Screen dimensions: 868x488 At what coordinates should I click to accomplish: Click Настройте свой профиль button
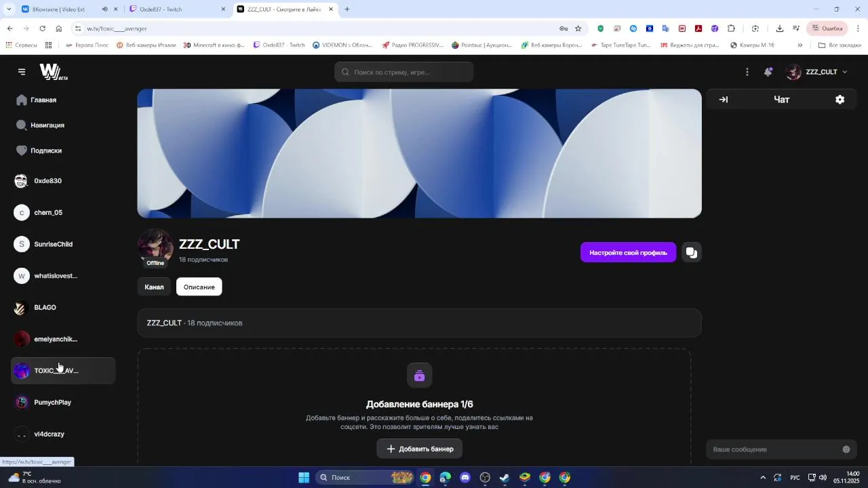pos(628,252)
